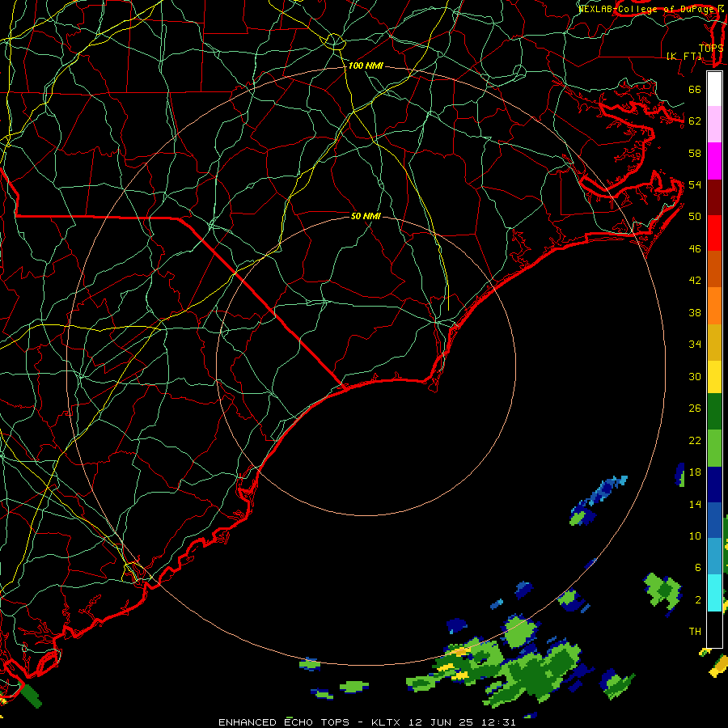Select the bright red legend swatch
The height and width of the screenshot is (728, 728).
click(x=714, y=233)
